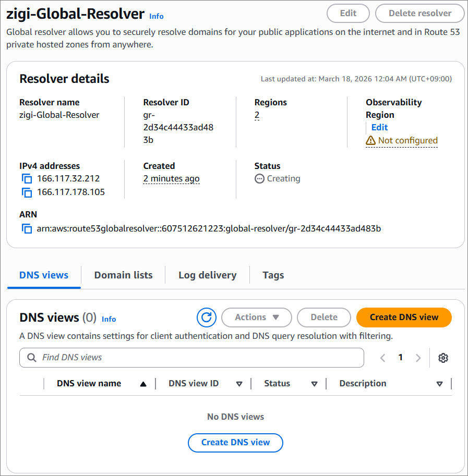Click the Creating status text
The height and width of the screenshot is (476, 468).
coord(283,178)
